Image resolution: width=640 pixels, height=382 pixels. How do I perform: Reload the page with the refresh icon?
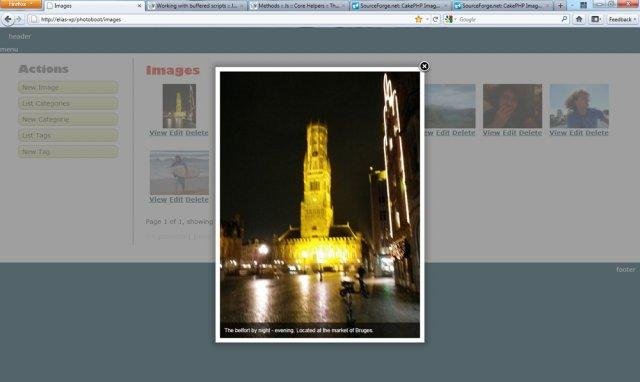click(436, 19)
